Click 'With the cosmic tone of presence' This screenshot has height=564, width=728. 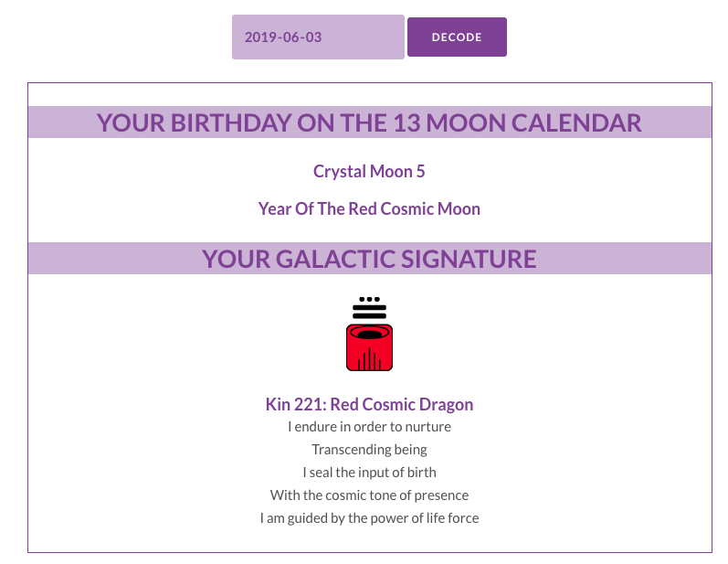(x=369, y=495)
